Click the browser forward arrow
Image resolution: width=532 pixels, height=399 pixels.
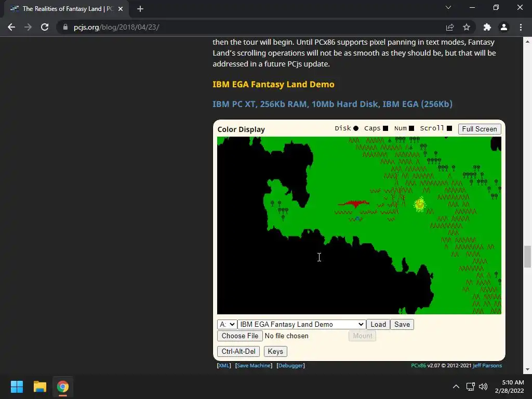point(28,27)
